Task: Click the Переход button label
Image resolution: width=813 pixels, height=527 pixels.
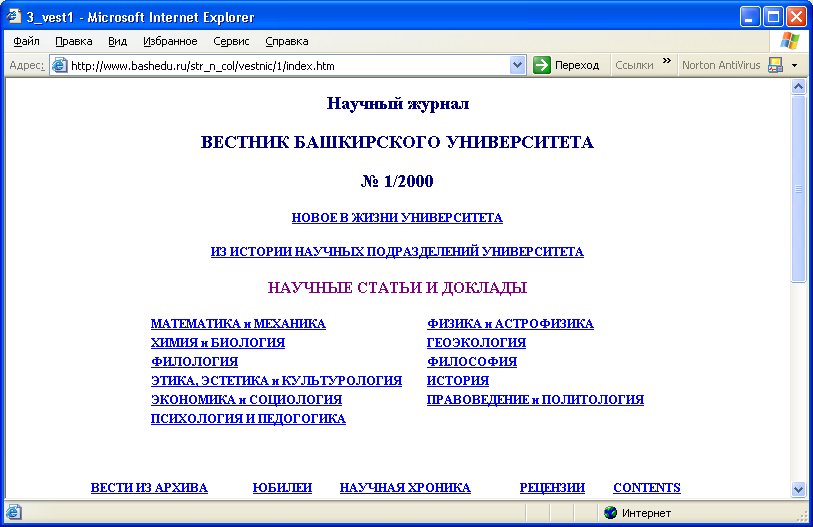Action: click(577, 65)
